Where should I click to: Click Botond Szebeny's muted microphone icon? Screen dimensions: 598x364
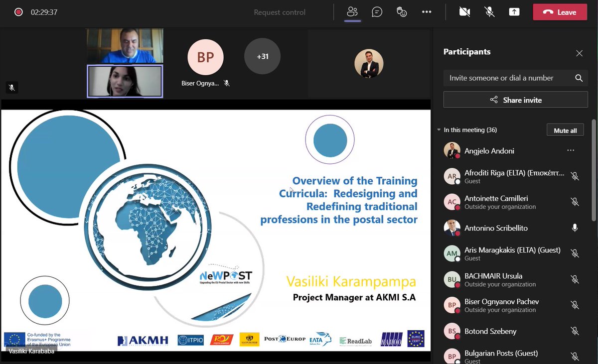click(x=575, y=331)
